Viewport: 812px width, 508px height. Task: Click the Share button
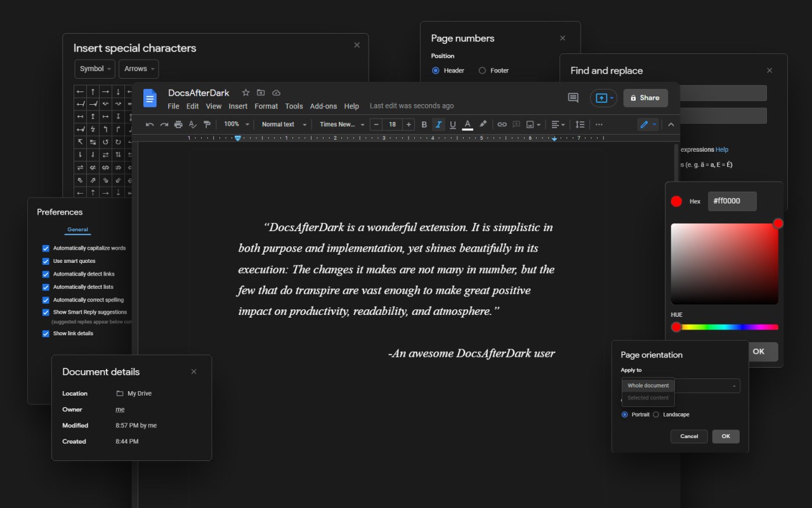(x=645, y=98)
